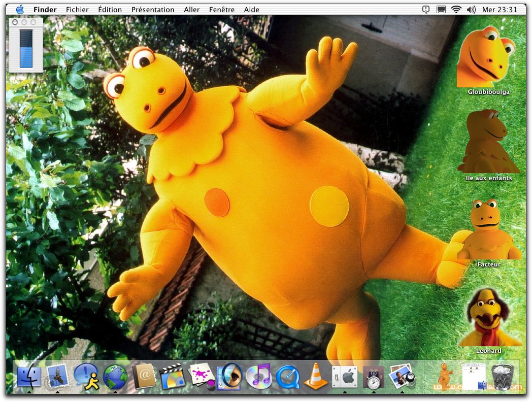Screen dimensions: 532x402
Task: Close the small meter window
Action: pyautogui.click(x=15, y=22)
